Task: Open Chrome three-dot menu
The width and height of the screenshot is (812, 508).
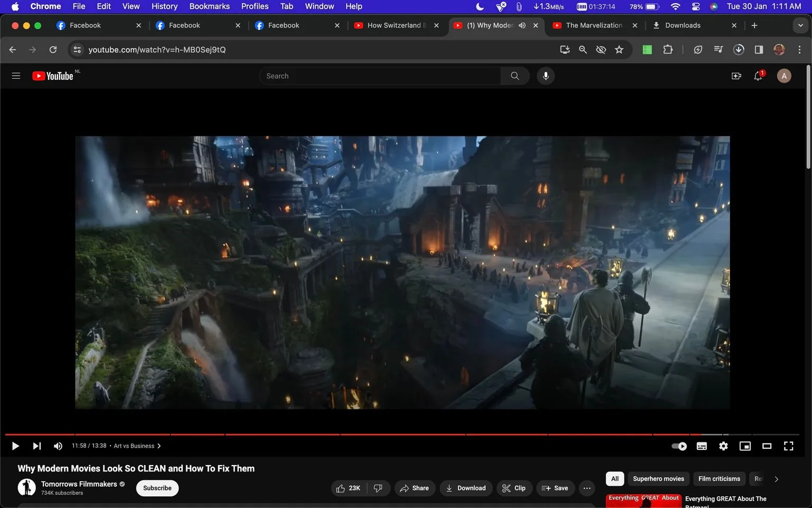Action: 799,50
